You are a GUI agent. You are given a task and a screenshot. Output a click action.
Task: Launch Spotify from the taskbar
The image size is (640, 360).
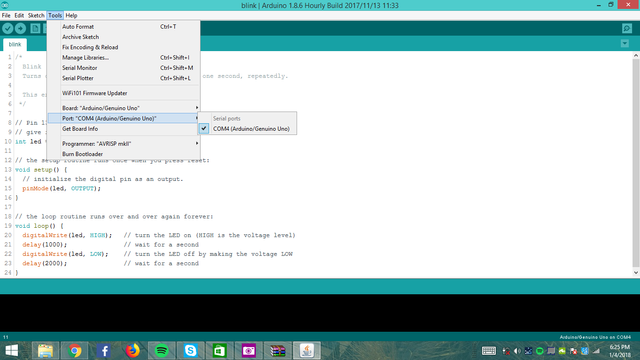pyautogui.click(x=162, y=351)
